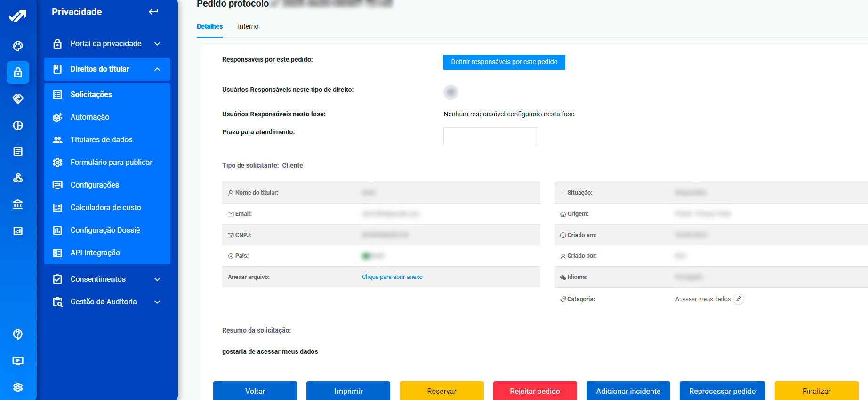Screen dimensions: 868x400
Task: Open the video tutorial play icon
Action: tap(18, 361)
